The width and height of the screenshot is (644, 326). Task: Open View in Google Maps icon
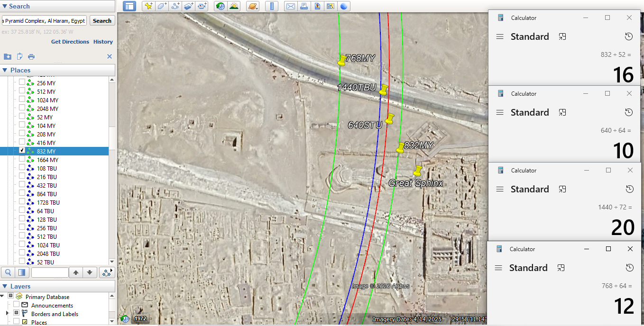click(331, 6)
